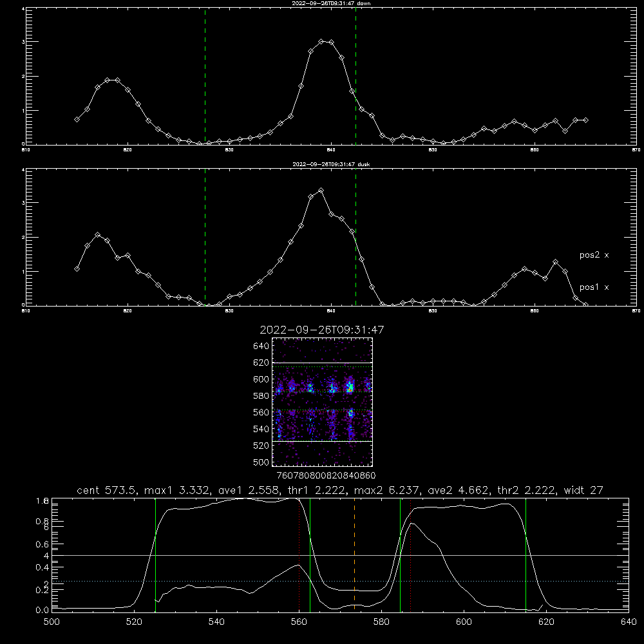Click the "2022-09-26T09:31:47 dusk" plot title
Screen dimensions: 644x644
(x=331, y=164)
